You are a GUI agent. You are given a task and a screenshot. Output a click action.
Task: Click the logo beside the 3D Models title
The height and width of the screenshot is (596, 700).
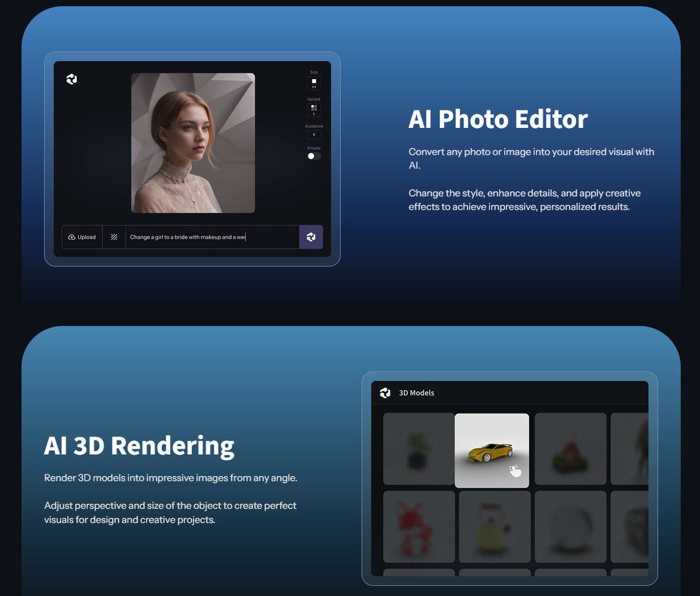[x=386, y=393]
